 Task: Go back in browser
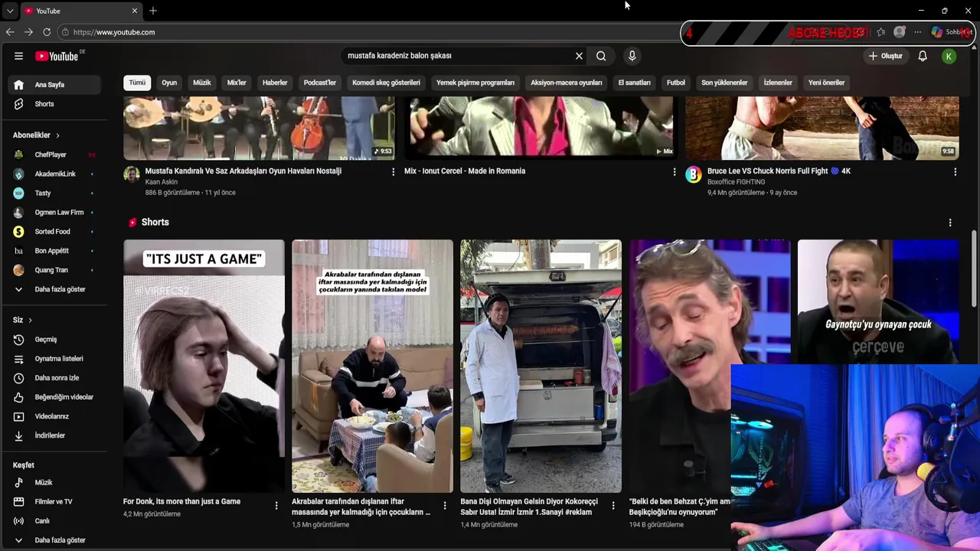click(x=10, y=32)
